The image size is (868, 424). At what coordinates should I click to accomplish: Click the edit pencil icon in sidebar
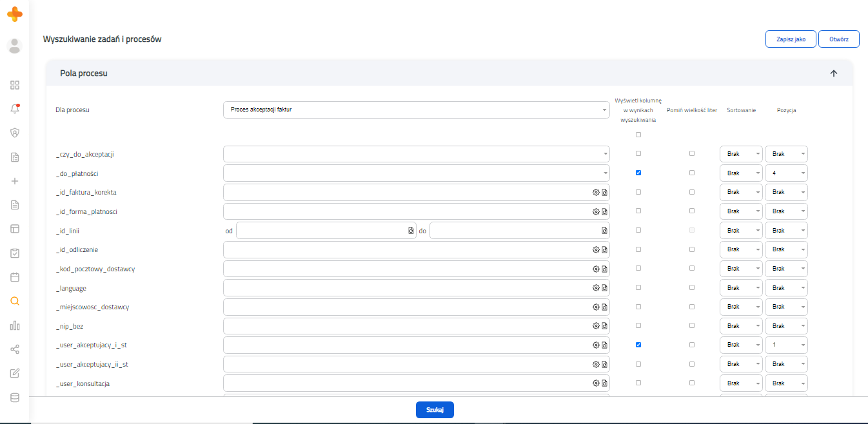point(15,373)
